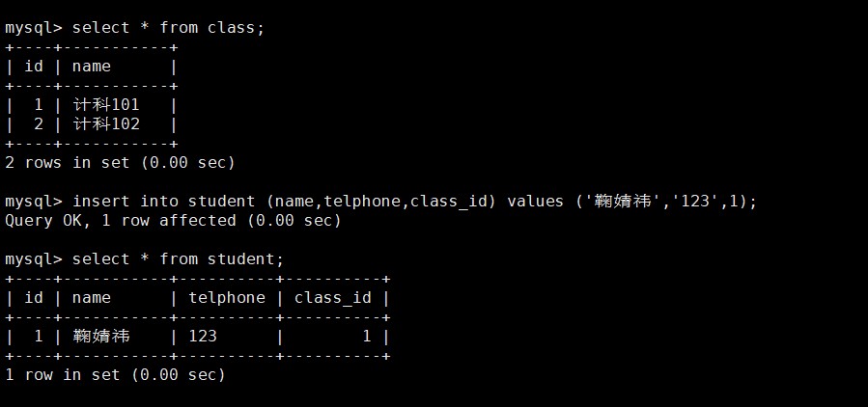
Task: Click the "计科101" class name cell
Action: pos(106,105)
